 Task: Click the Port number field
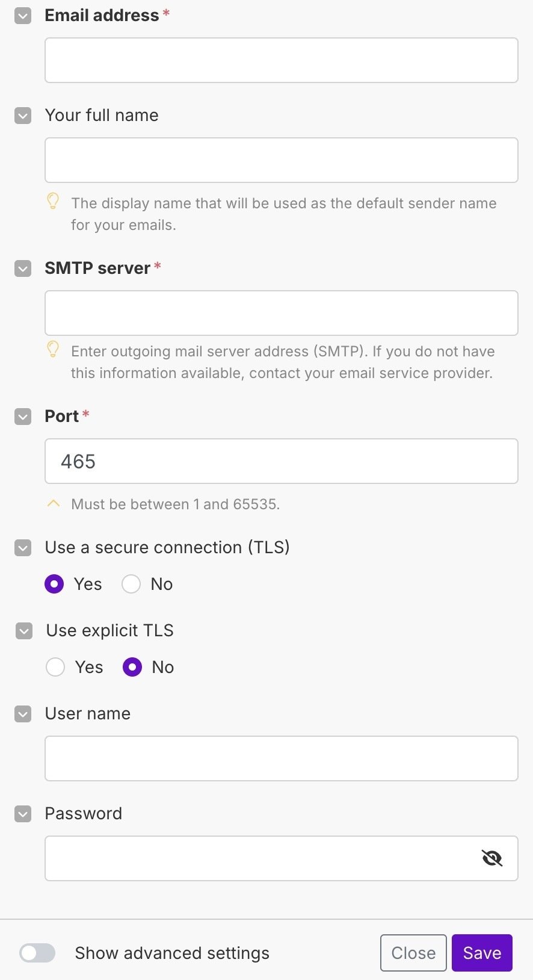tap(282, 461)
